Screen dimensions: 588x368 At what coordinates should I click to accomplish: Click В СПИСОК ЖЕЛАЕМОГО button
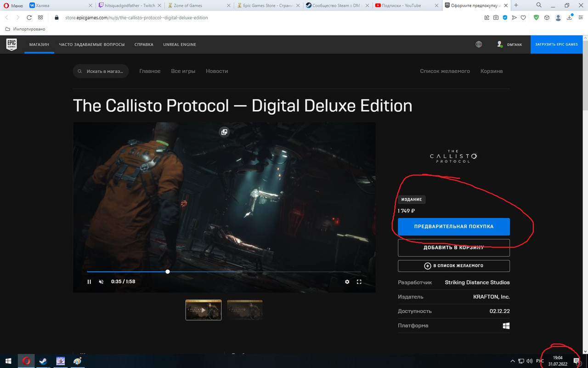click(x=454, y=266)
